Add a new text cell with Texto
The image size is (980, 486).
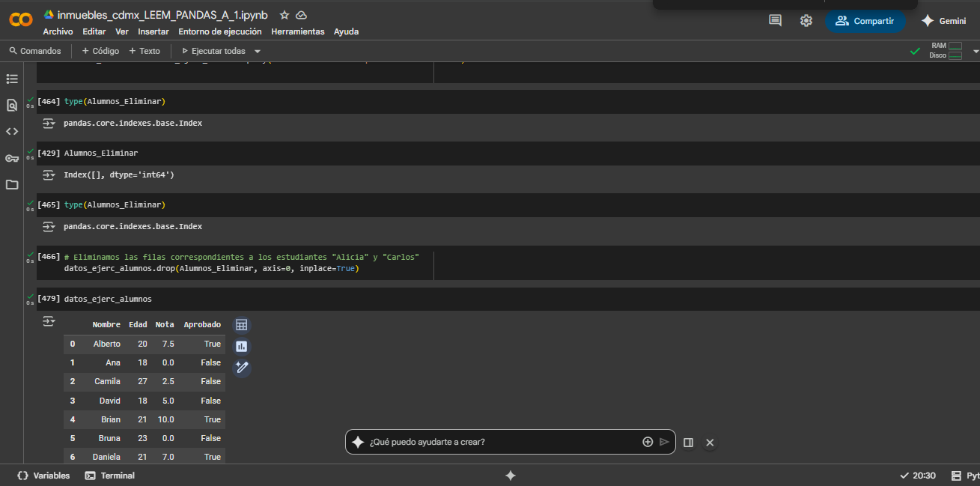(x=144, y=51)
